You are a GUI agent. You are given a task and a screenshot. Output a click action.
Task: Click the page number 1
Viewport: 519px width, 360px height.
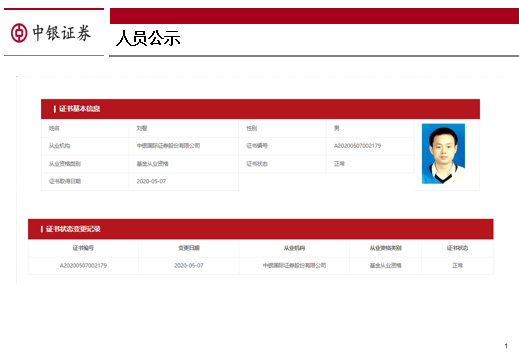point(506,346)
